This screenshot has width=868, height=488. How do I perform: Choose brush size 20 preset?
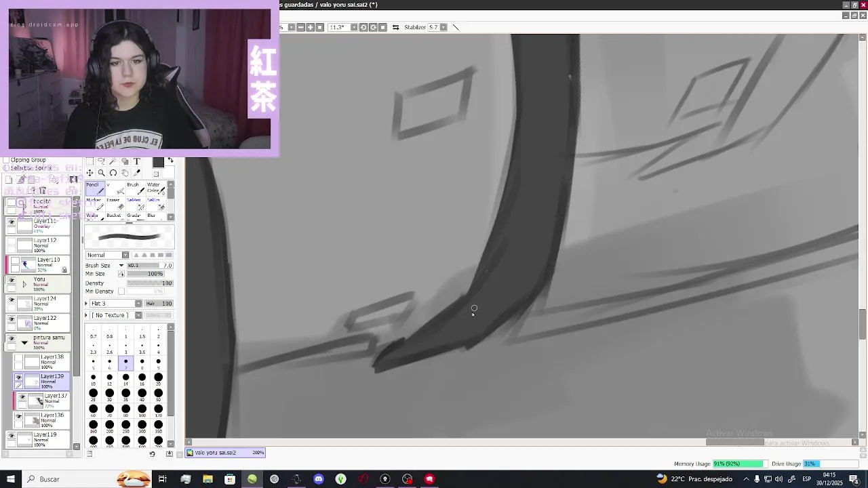158,380
